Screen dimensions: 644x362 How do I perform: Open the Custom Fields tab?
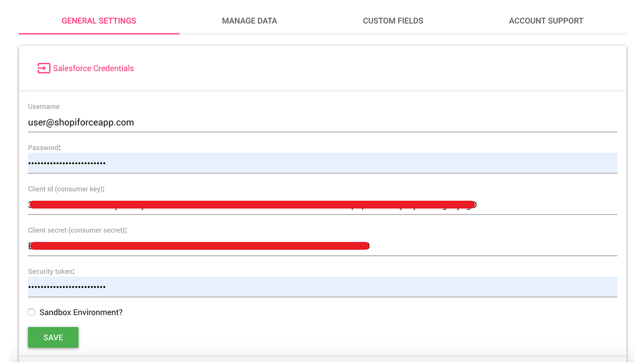point(393,21)
